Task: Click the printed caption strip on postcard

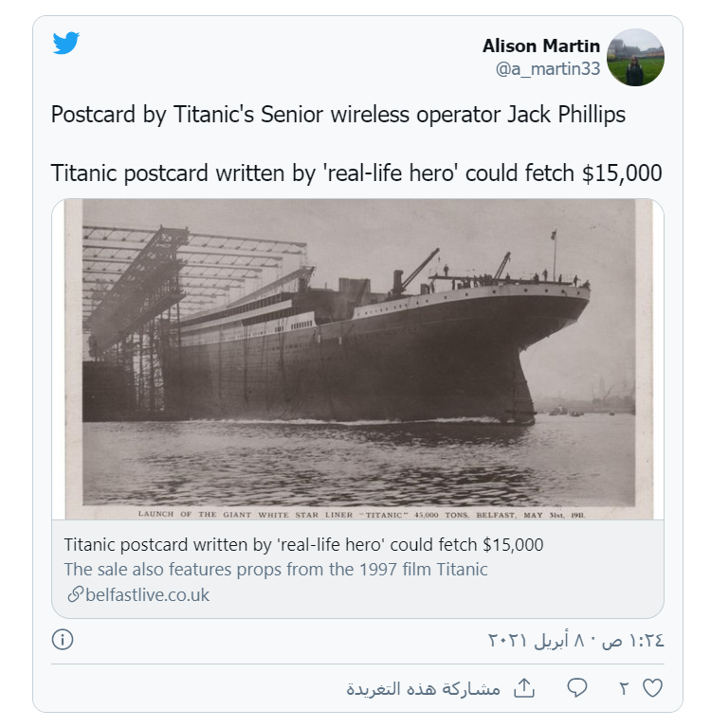Action: pyautogui.click(x=357, y=513)
